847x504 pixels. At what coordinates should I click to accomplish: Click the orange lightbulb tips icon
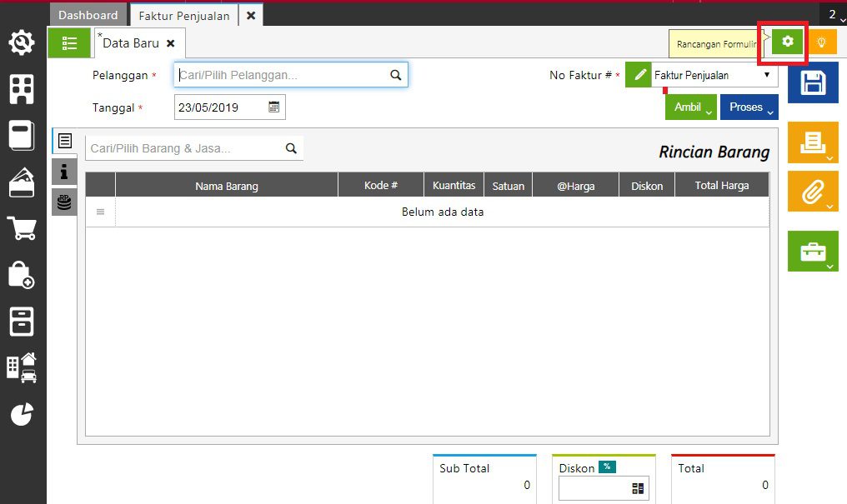point(821,42)
